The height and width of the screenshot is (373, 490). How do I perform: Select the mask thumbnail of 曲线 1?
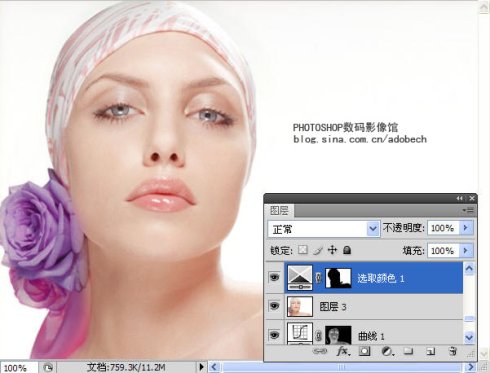point(338,335)
